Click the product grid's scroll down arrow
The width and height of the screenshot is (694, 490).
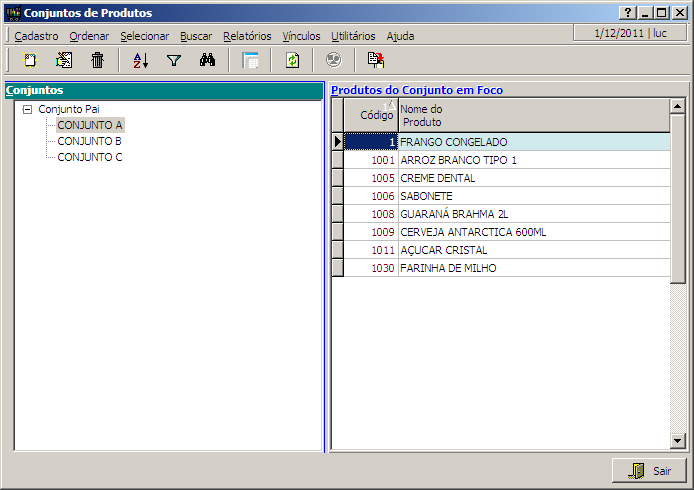pos(677,441)
